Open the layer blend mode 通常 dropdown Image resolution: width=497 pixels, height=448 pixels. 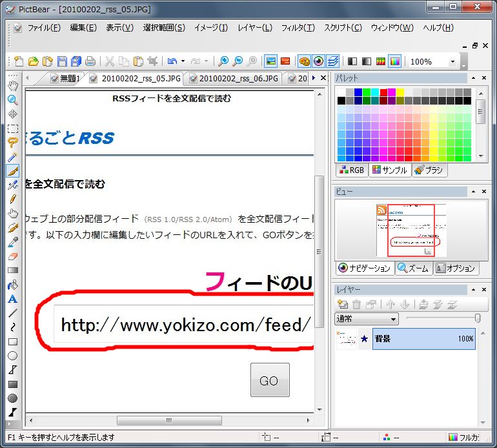point(367,319)
